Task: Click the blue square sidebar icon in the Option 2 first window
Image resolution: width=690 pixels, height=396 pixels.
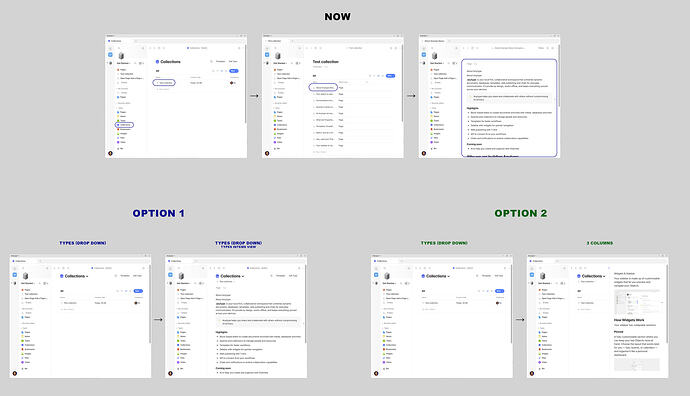Action: click(376, 275)
